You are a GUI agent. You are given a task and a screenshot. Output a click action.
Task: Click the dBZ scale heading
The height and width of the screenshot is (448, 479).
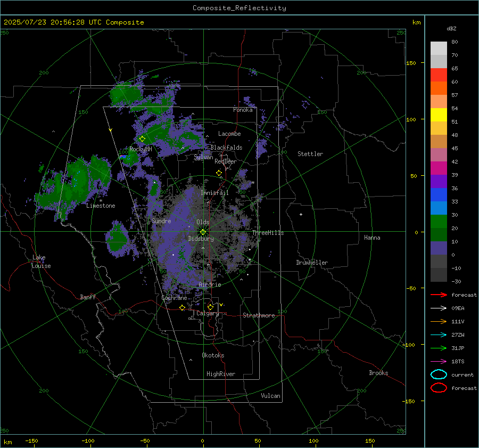coord(451,28)
